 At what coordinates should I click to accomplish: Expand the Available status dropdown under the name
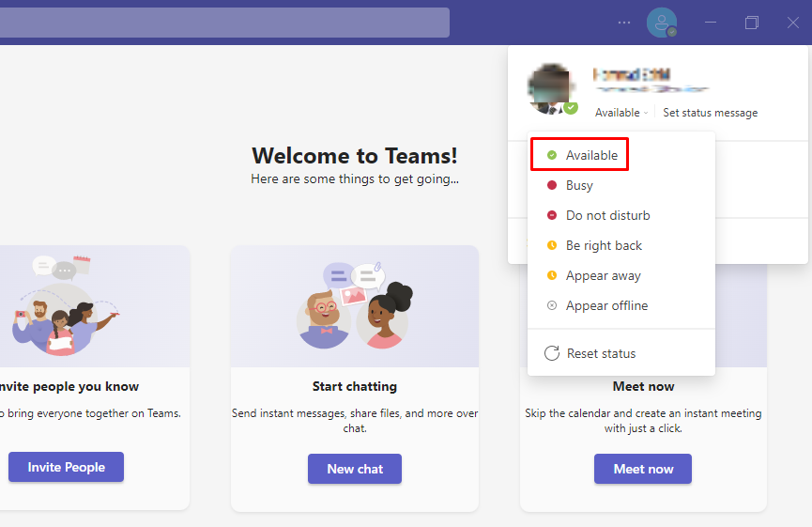coord(621,113)
